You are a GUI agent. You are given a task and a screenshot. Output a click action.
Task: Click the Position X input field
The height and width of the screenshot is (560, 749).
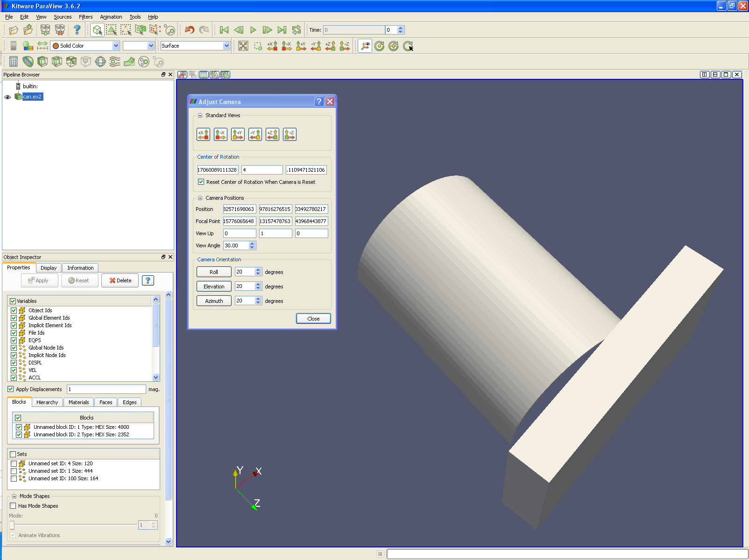pos(239,209)
